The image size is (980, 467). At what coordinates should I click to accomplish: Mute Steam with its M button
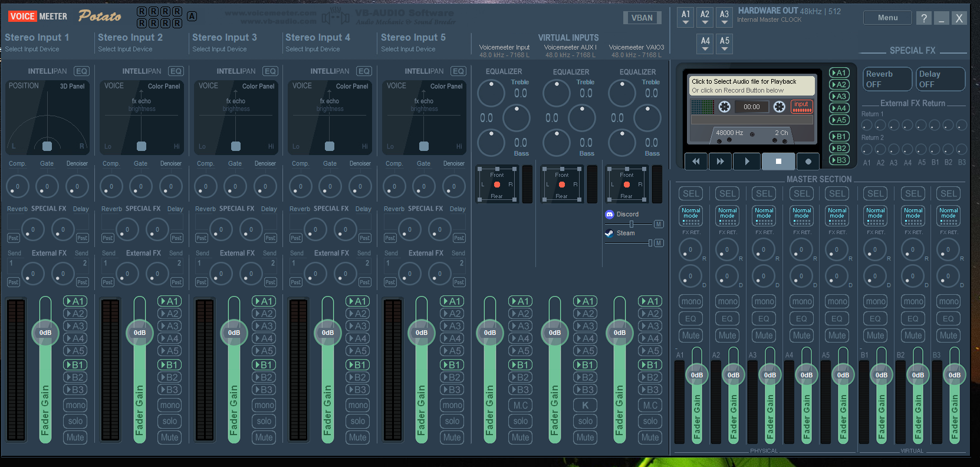[x=659, y=243]
